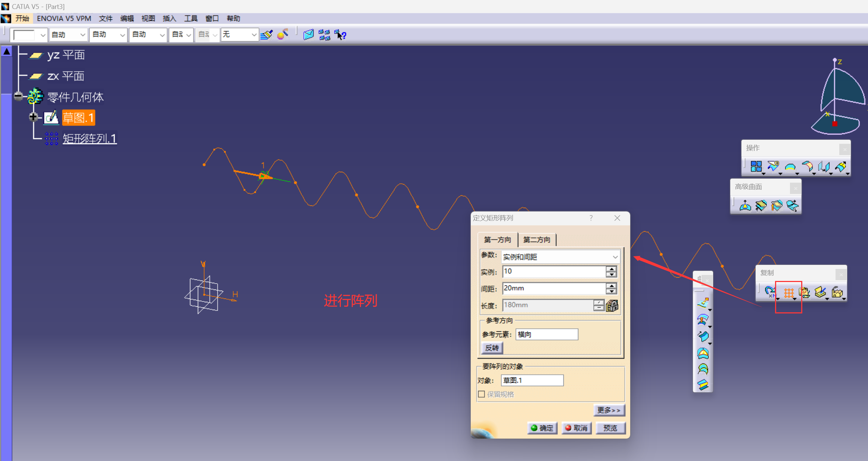
Task: Enable the 保留规格 checkbox
Action: click(482, 394)
